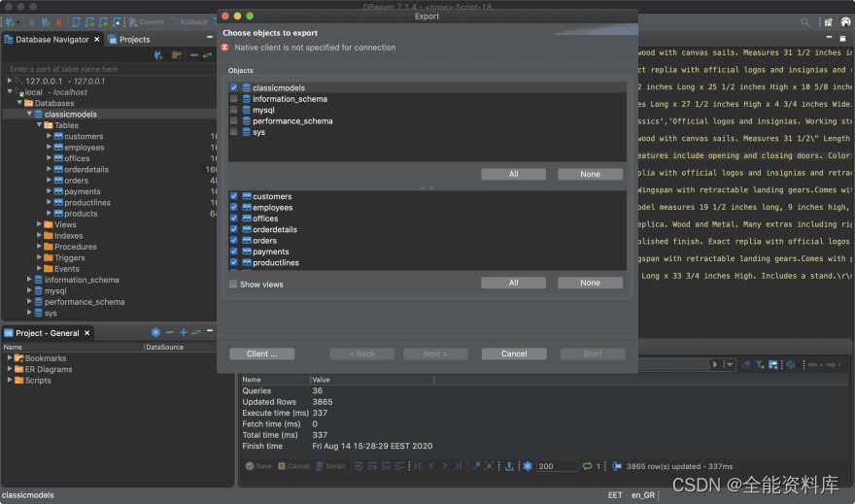The image size is (855, 504).
Task: Switch to the Database Navigator tab
Action: 51,39
